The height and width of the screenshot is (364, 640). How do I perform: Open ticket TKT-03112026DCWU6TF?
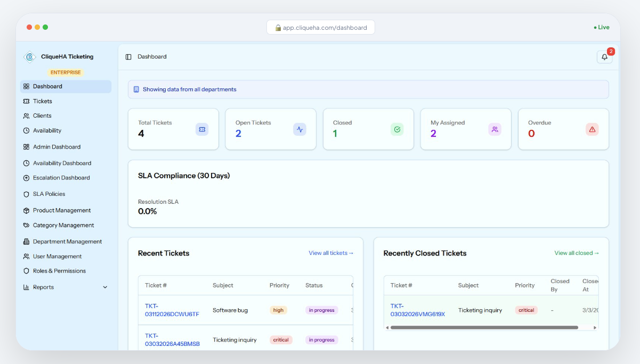172,310
